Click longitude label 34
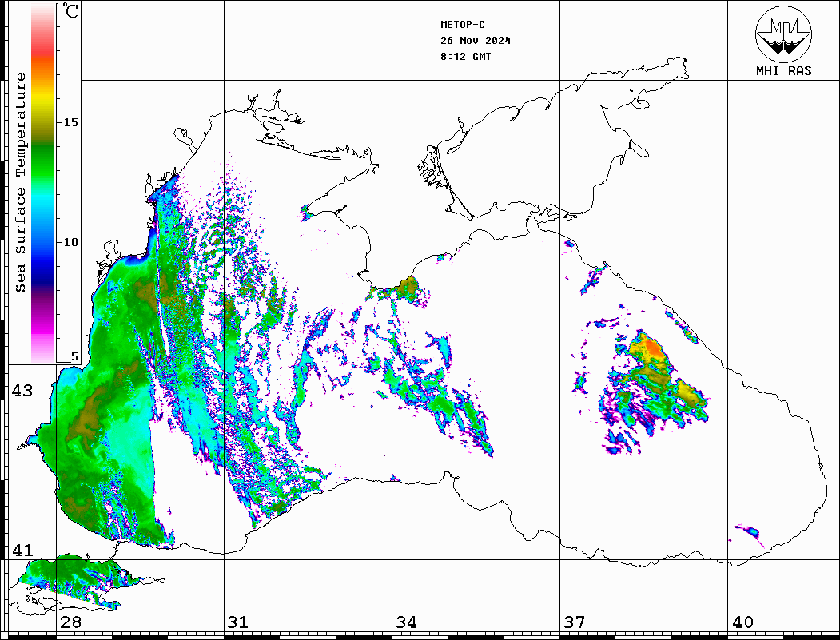The image size is (840, 640). [x=406, y=622]
